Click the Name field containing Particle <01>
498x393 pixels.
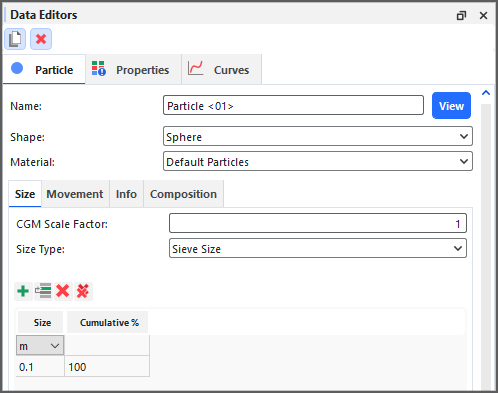[x=293, y=105]
